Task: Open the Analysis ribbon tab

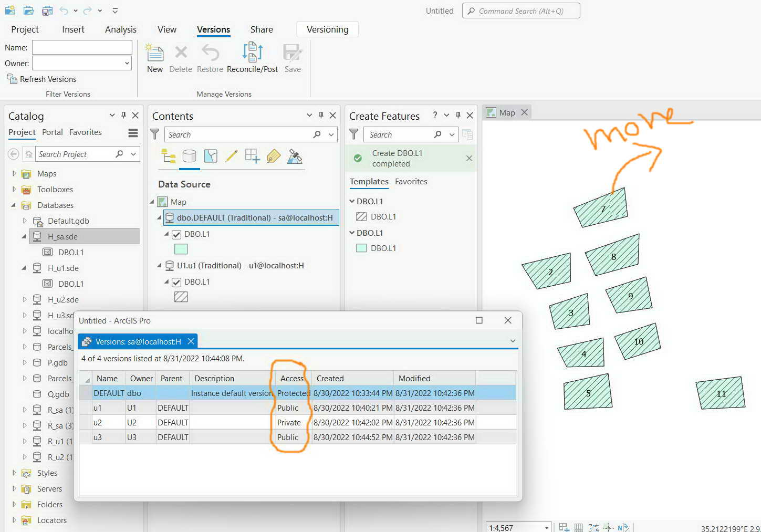Action: tap(121, 29)
